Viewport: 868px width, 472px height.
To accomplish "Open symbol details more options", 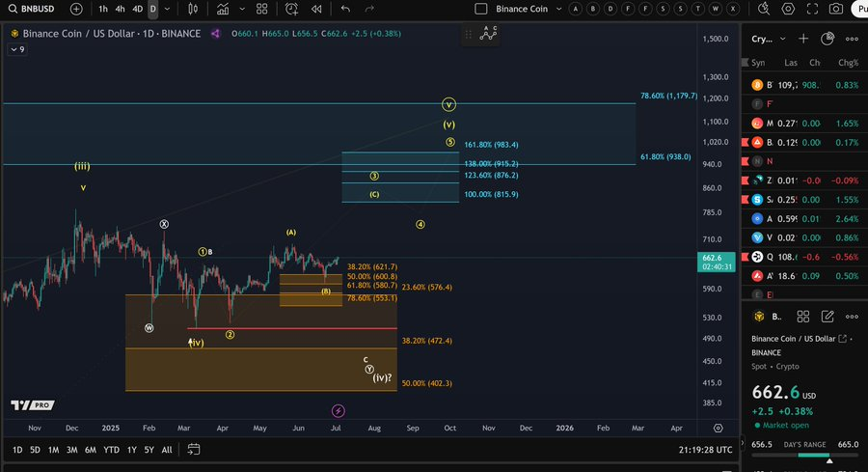I will point(852,317).
